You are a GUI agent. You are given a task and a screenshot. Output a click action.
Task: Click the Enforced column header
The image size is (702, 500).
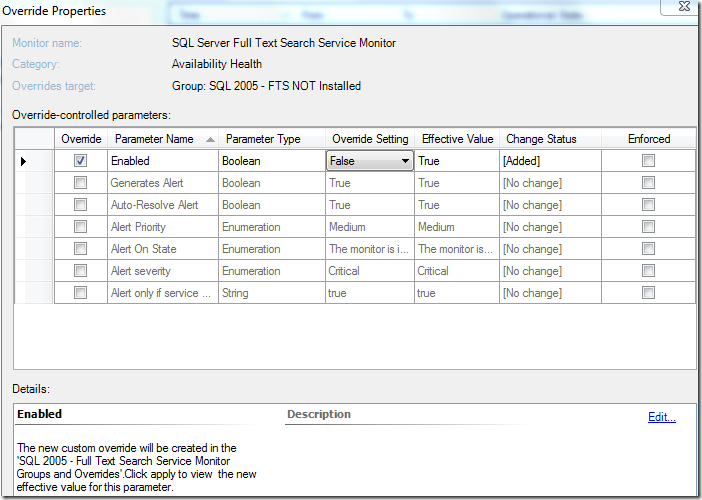tap(649, 139)
